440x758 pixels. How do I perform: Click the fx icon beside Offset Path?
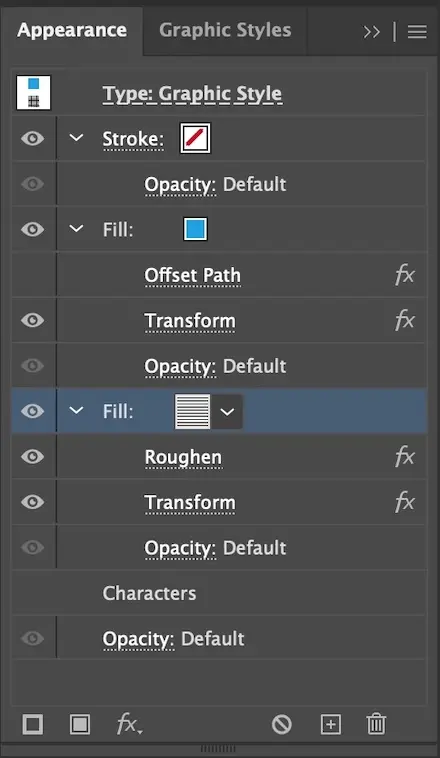coord(405,275)
